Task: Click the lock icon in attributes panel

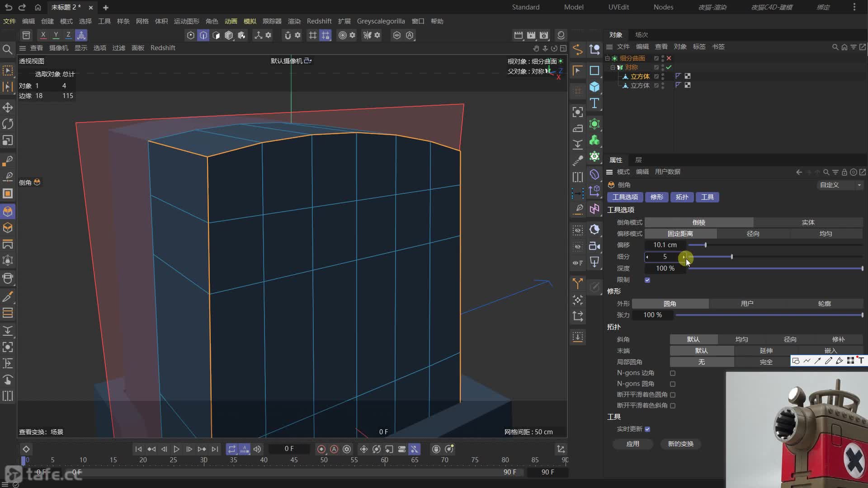Action: click(x=844, y=172)
